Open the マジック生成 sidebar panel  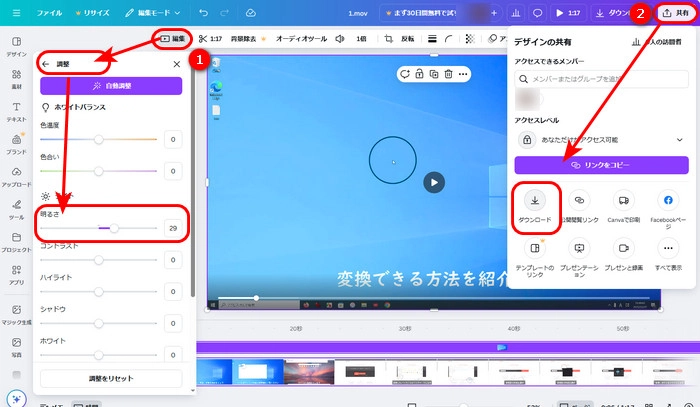17,315
